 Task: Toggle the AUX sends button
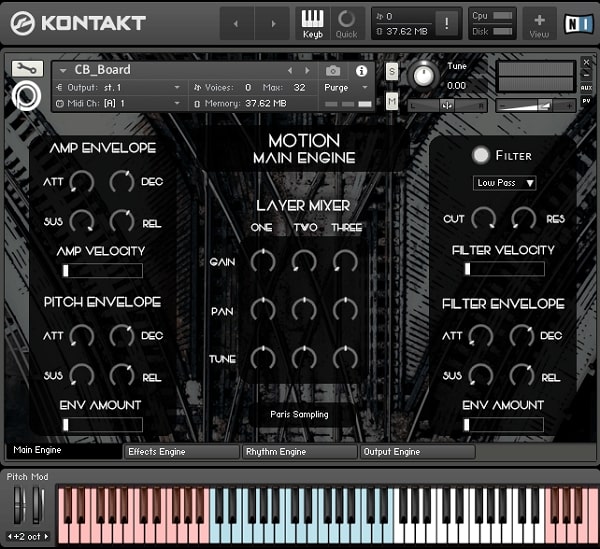(x=586, y=88)
